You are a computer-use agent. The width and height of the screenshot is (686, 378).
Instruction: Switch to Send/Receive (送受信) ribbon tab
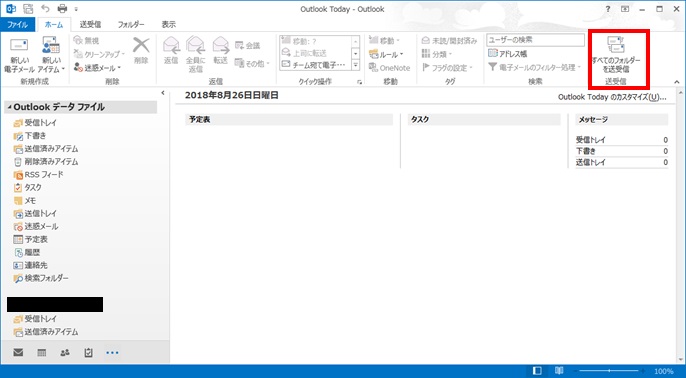pyautogui.click(x=90, y=24)
